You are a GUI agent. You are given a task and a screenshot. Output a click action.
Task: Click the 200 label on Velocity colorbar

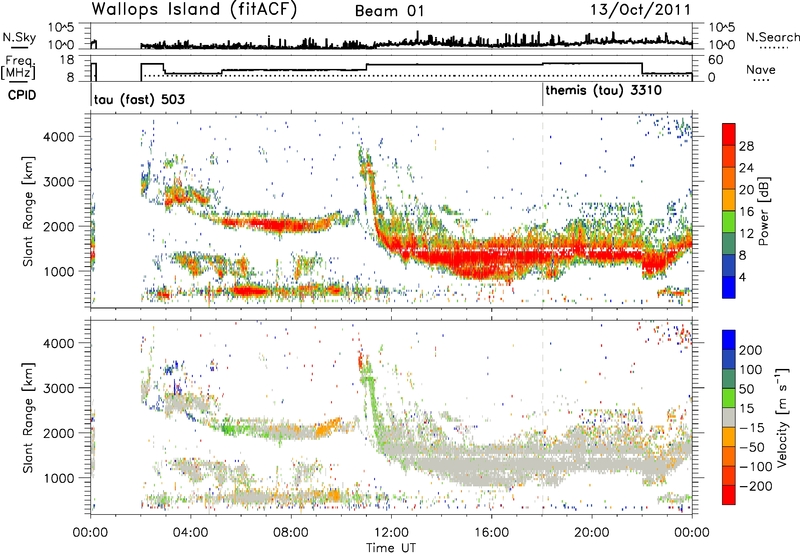click(751, 350)
